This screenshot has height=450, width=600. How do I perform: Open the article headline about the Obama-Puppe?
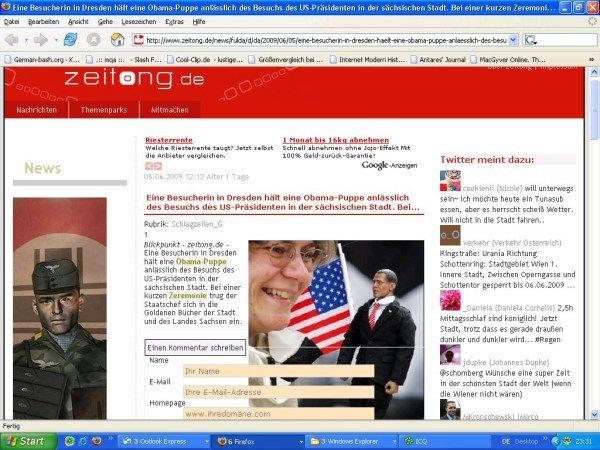click(283, 202)
